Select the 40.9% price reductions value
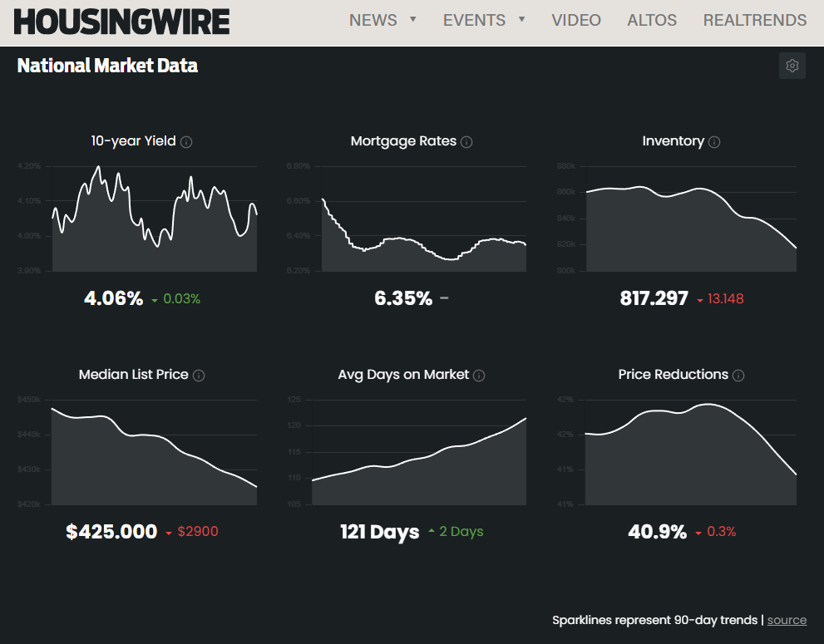 658,532
